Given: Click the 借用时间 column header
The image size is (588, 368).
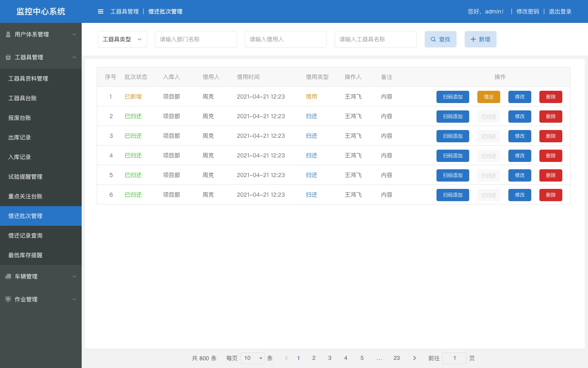Looking at the screenshot, I should point(248,77).
